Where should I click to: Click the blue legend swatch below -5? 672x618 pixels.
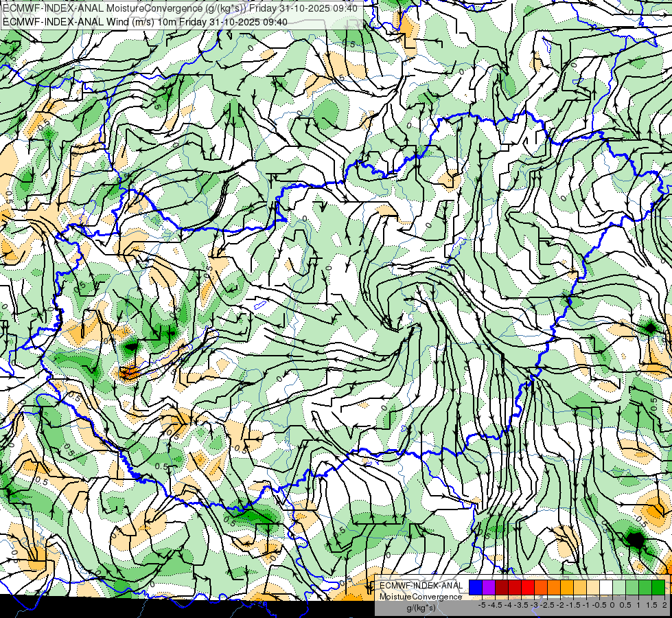tap(476, 587)
